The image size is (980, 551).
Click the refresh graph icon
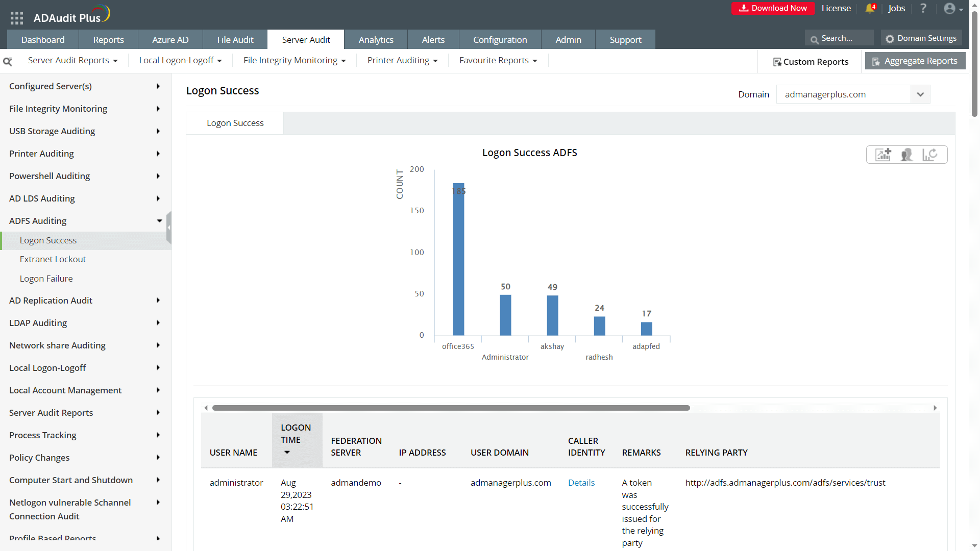(x=929, y=155)
